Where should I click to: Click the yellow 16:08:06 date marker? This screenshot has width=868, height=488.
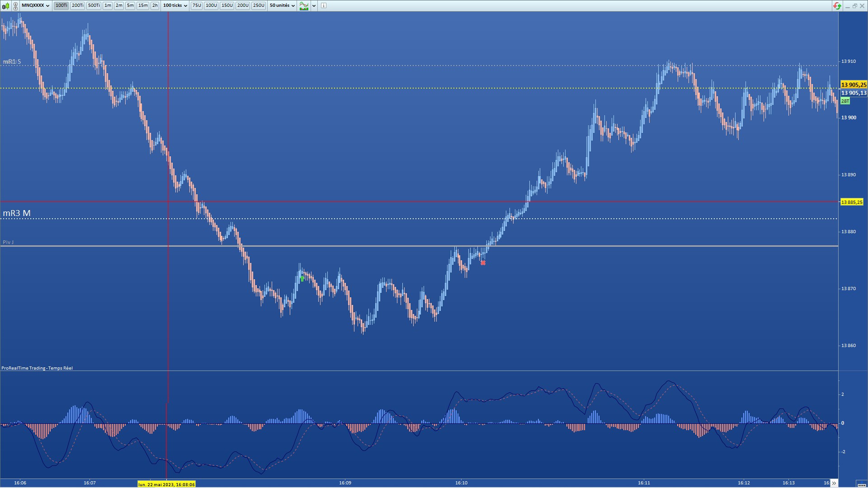click(x=166, y=484)
